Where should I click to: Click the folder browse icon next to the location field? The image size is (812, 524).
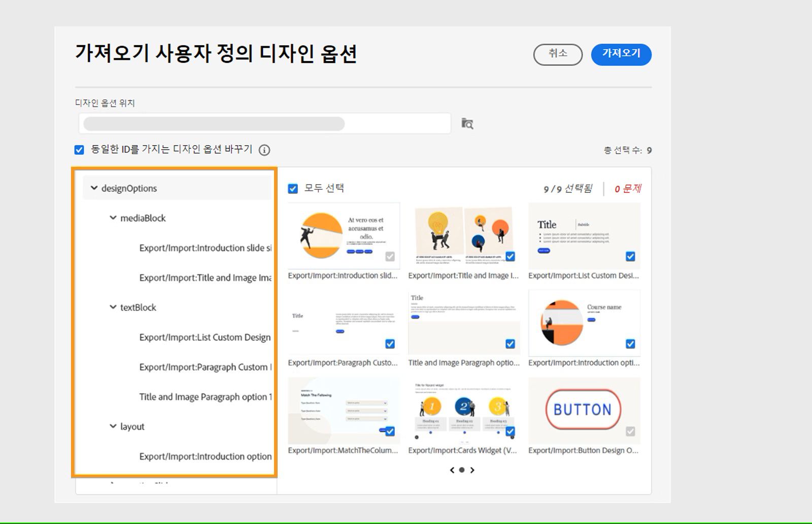[468, 123]
